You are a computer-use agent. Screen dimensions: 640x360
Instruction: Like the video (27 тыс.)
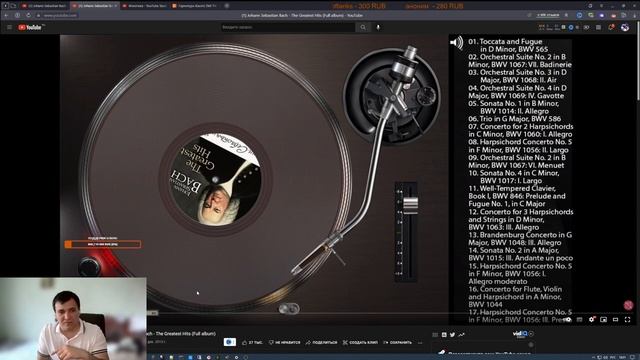click(252, 342)
